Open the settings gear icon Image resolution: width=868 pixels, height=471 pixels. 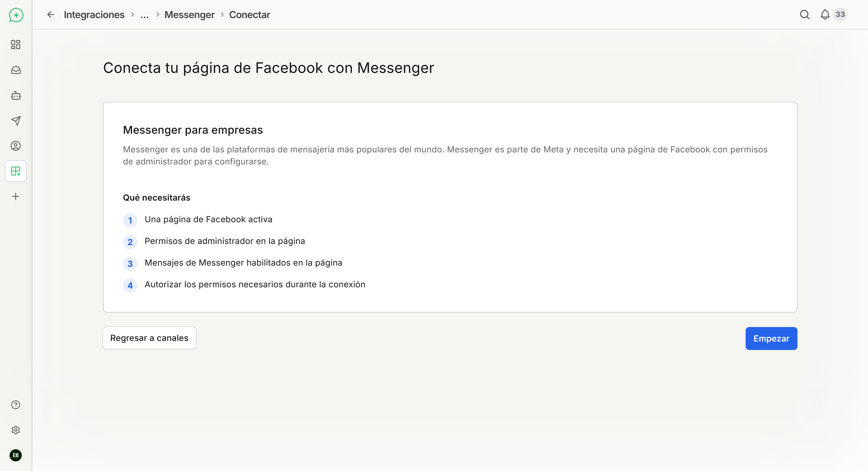[16, 430]
